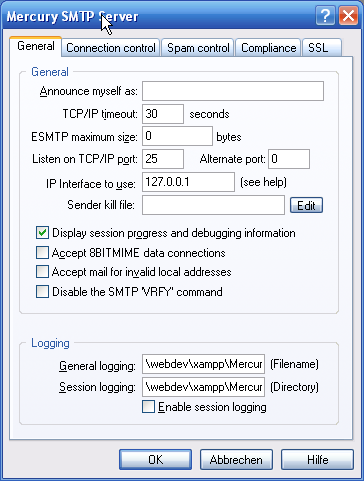The width and height of the screenshot is (364, 481).
Task: Click the General logging filename field
Action: (203, 364)
